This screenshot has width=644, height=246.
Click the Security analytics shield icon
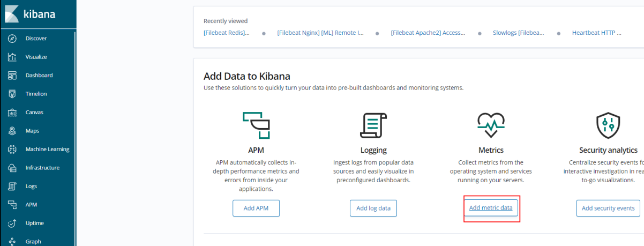click(x=608, y=125)
